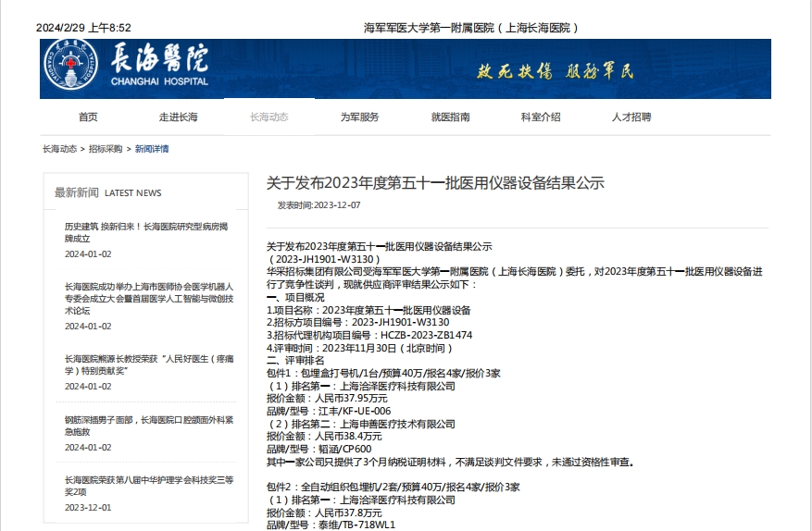Open the 首页 navigation menu item

click(x=88, y=117)
